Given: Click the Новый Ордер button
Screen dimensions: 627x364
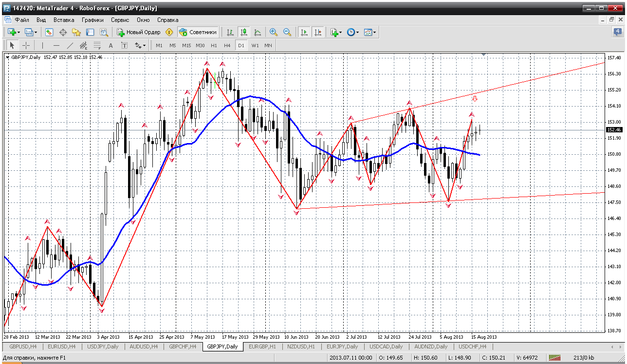Looking at the screenshot, I should pyautogui.click(x=139, y=32).
